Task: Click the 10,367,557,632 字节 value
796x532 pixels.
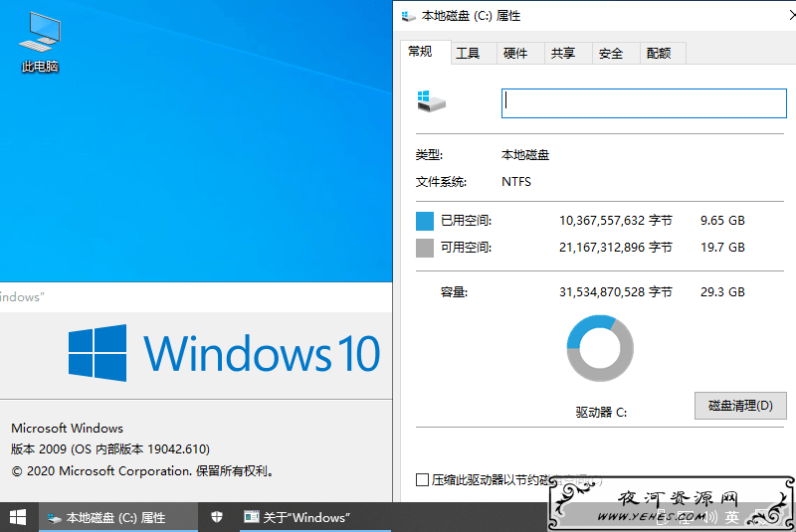Action: pos(616,221)
